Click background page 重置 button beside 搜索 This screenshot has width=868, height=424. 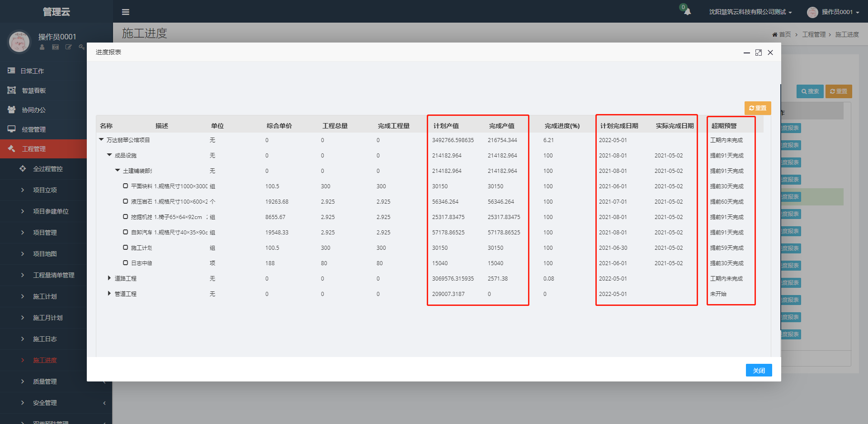tap(839, 91)
